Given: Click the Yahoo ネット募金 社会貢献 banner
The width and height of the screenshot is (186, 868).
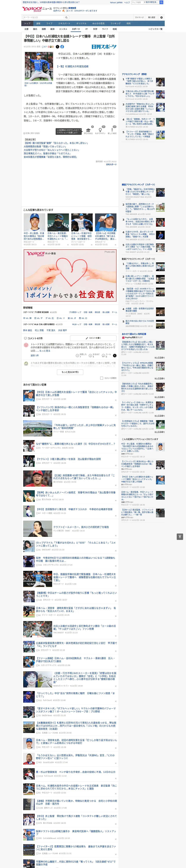Looking at the screenshot, I should click(x=70, y=275).
